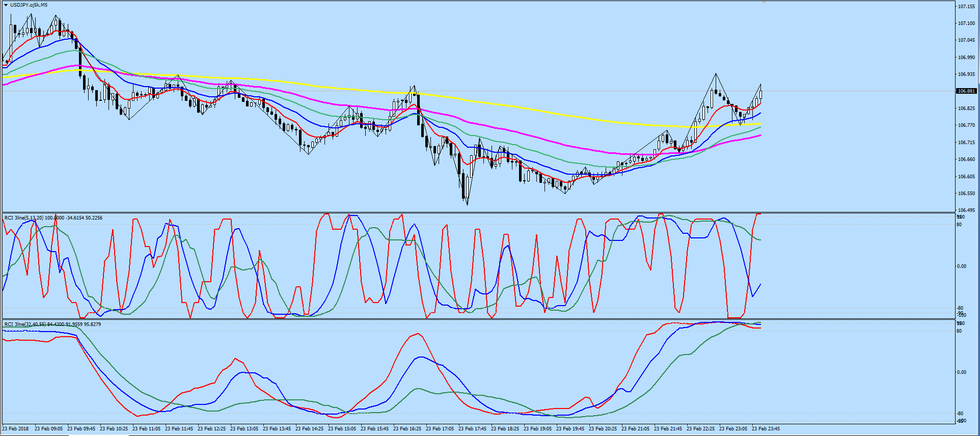Viewport: 980px width, 436px height.
Task: Click the 0.00 scale value in RCI 3line(32,40,55) panel
Action: click(961, 372)
